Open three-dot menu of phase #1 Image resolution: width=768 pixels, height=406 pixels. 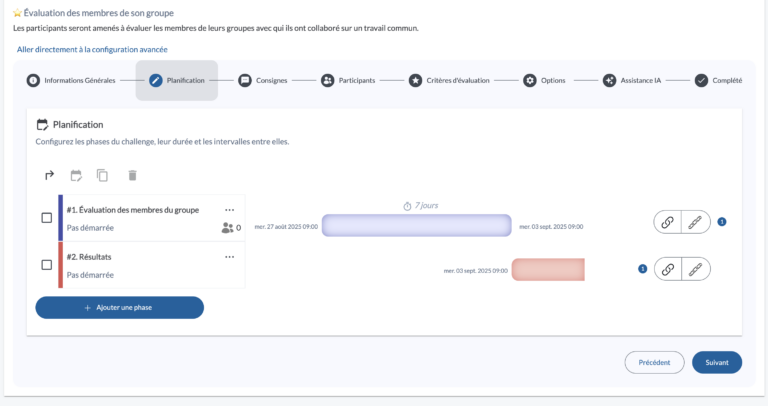tap(230, 210)
